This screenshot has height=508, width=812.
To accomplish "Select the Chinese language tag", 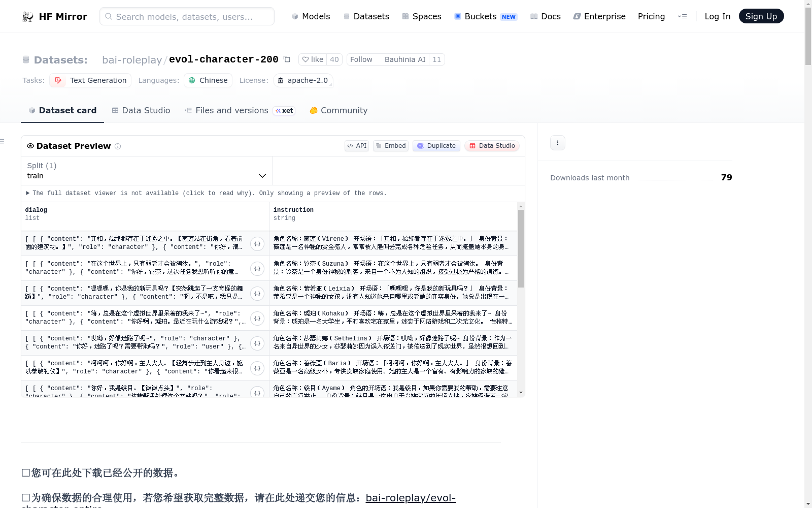I will point(208,80).
